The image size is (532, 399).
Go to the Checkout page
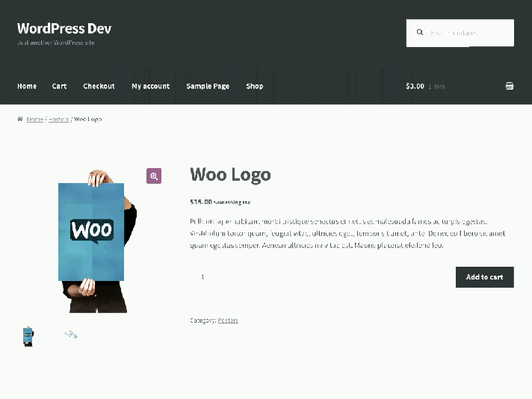coord(99,86)
